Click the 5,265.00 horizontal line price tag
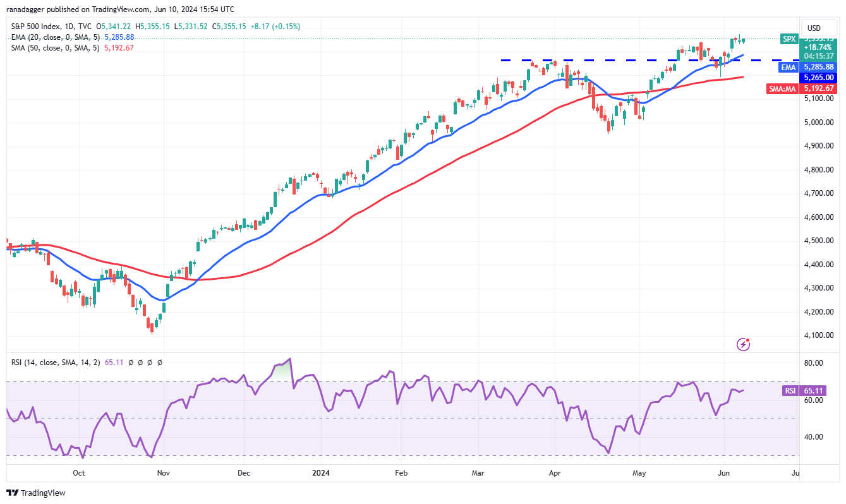This screenshot has height=504, width=846. click(819, 77)
